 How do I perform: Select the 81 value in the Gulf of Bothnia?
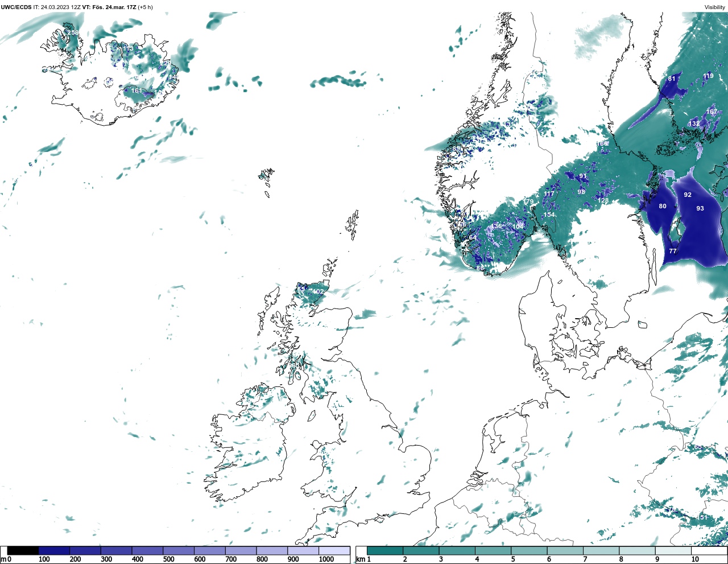(x=672, y=79)
